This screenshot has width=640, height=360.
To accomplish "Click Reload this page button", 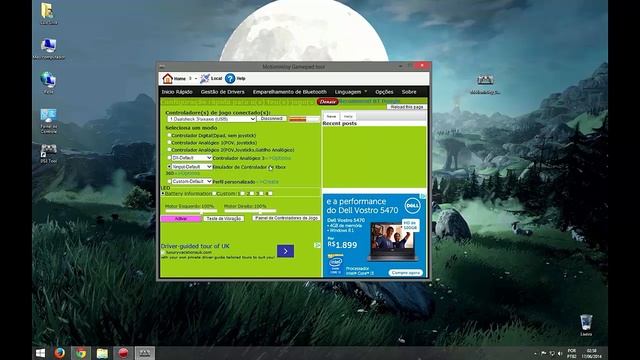I will (407, 107).
